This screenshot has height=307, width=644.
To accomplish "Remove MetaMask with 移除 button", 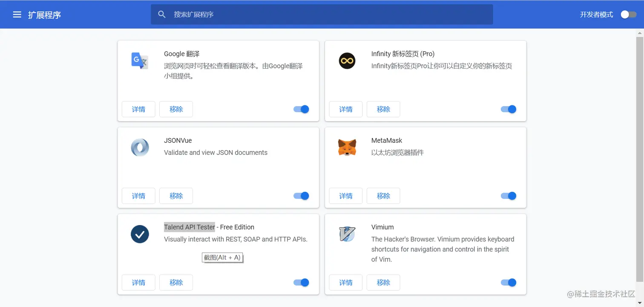I will click(x=383, y=196).
